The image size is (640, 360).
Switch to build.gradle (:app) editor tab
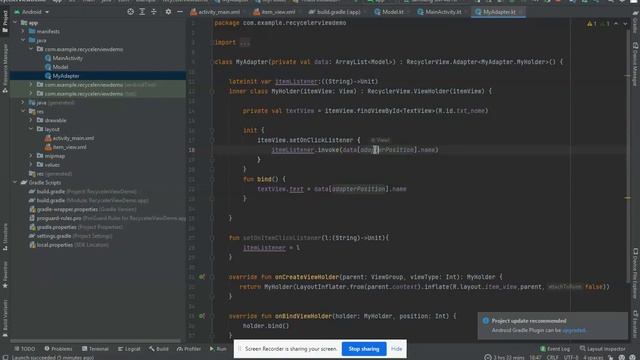point(335,12)
